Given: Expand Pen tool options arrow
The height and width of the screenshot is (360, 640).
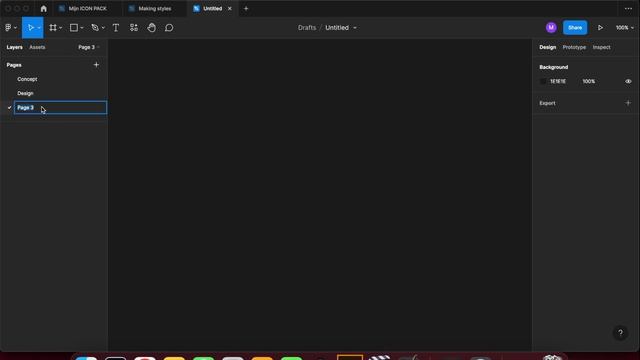Looking at the screenshot, I should 103,28.
